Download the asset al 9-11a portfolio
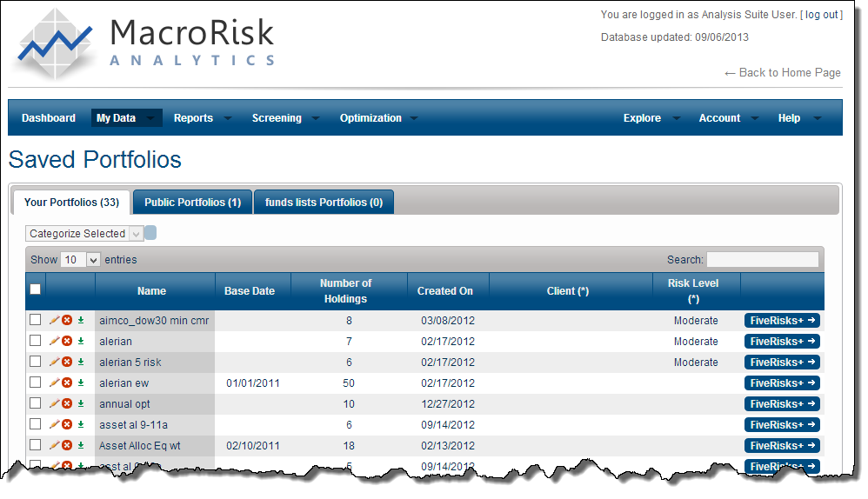The height and width of the screenshot is (499, 868). [81, 425]
